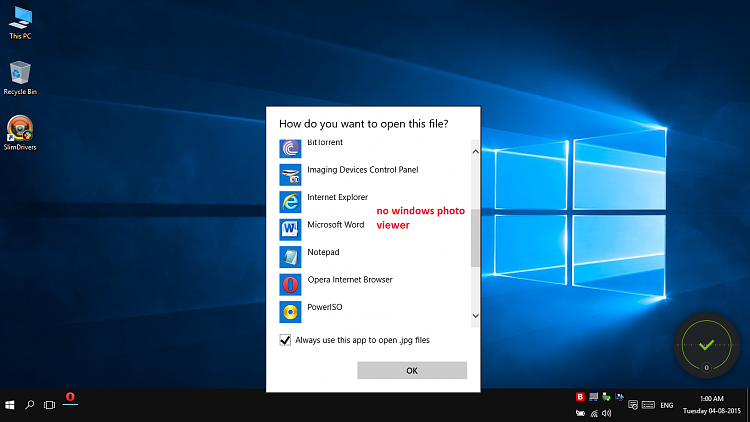Click the Notepad label
This screenshot has height=422, width=750.
point(323,252)
